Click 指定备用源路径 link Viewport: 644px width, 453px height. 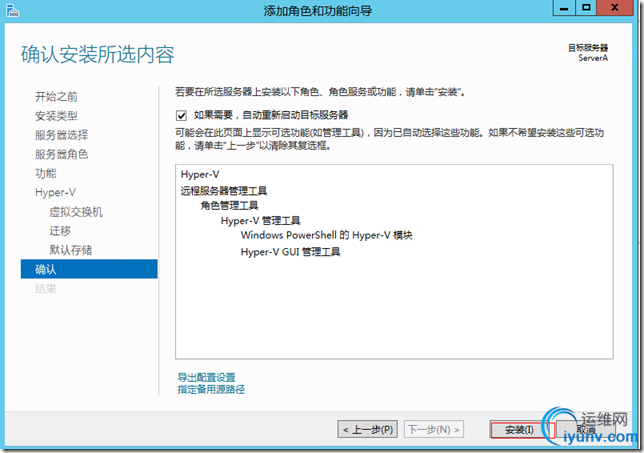click(211, 389)
